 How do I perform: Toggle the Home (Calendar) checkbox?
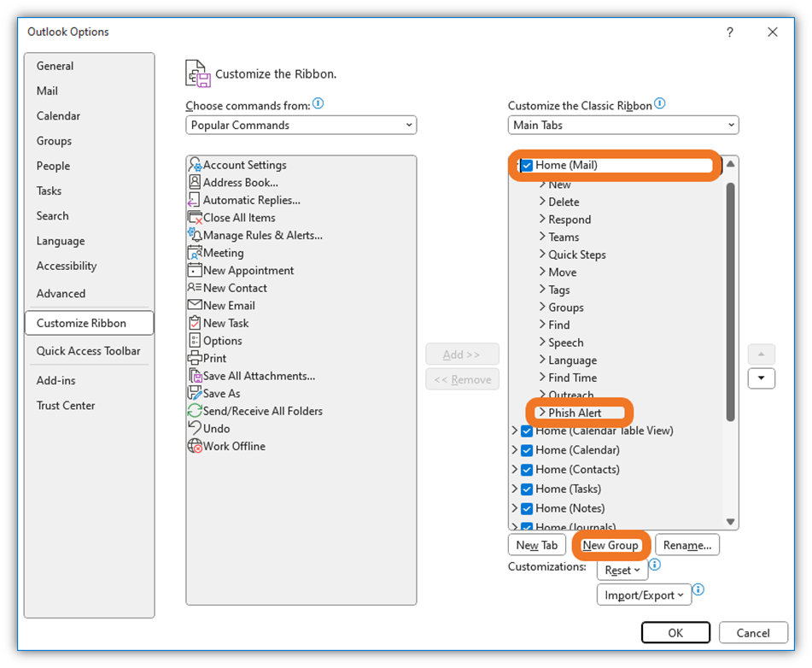click(x=527, y=450)
